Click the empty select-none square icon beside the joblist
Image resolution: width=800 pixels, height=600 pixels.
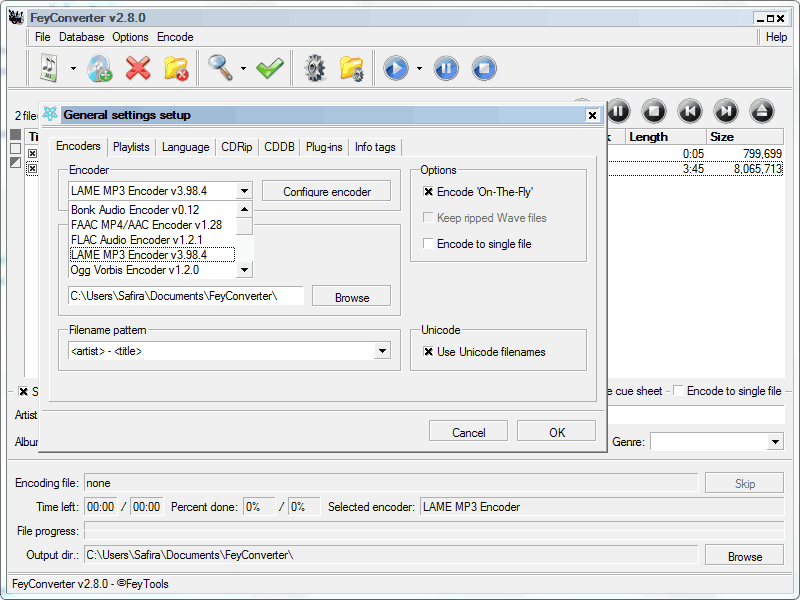pyautogui.click(x=16, y=148)
